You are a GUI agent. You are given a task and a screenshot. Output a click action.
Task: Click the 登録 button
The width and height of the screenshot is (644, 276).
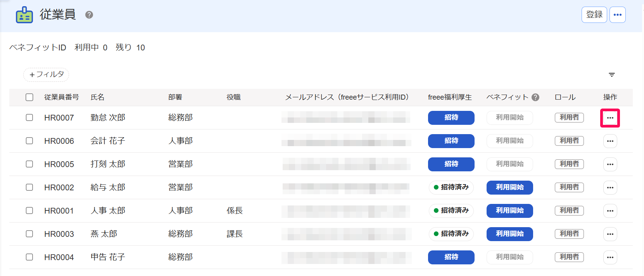594,15
